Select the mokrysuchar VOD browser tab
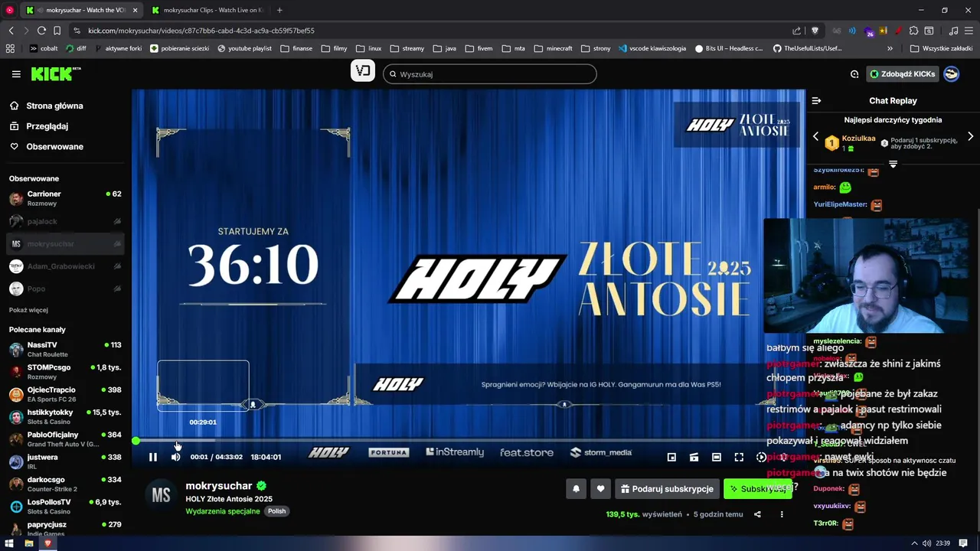This screenshot has height=551, width=980. pos(82,10)
